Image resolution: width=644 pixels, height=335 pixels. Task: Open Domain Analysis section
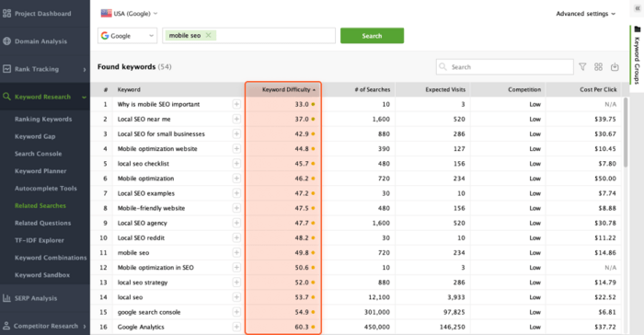point(40,41)
